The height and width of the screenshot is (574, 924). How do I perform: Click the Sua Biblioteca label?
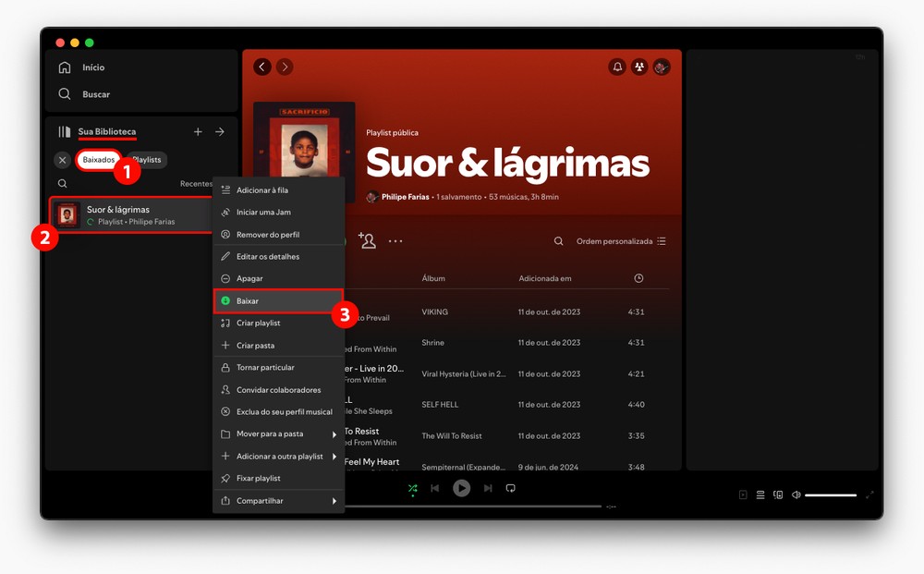click(x=106, y=131)
